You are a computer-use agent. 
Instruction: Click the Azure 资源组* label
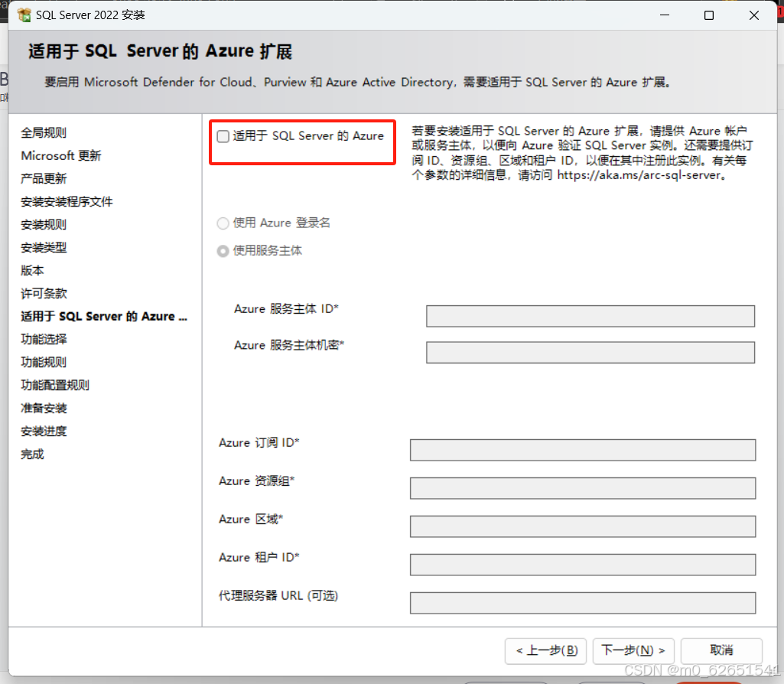point(257,480)
